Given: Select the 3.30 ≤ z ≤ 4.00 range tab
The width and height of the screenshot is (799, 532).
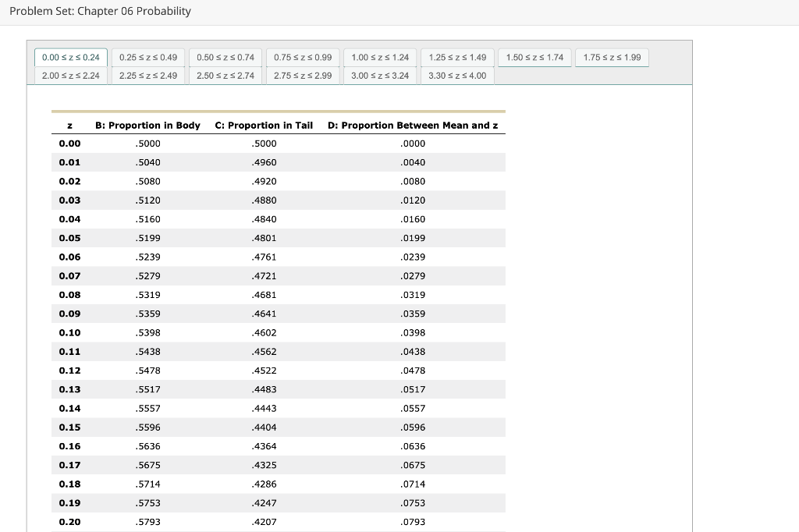Looking at the screenshot, I should point(456,76).
